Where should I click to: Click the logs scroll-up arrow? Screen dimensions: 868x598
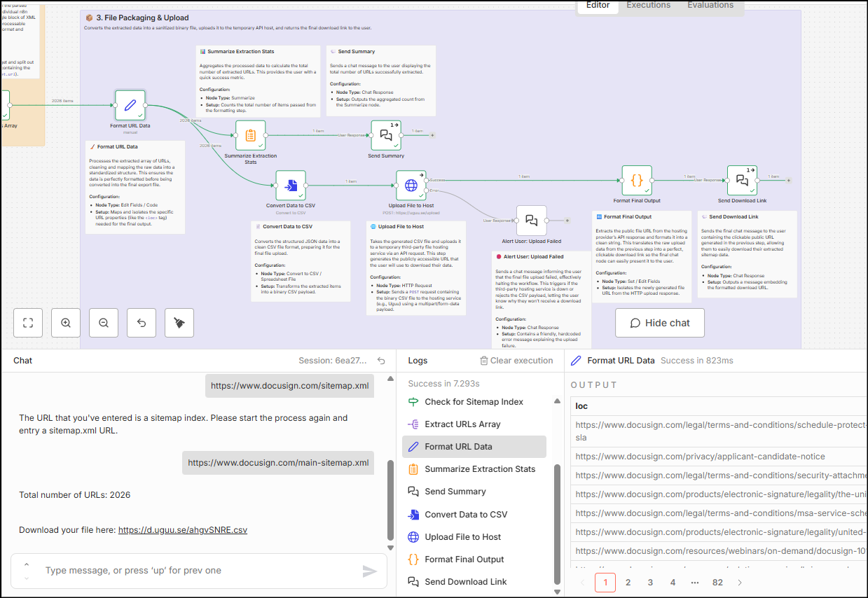pyautogui.click(x=558, y=402)
